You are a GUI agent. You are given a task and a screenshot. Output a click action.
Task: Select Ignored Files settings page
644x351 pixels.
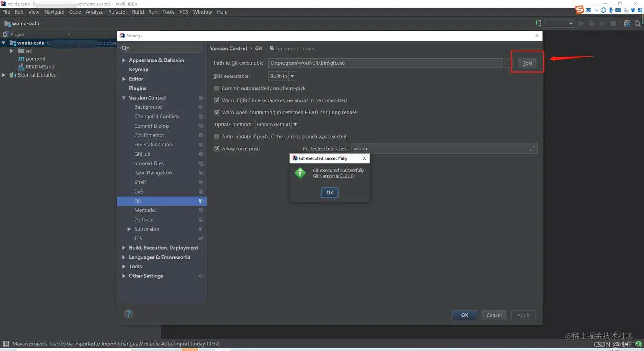click(x=149, y=163)
